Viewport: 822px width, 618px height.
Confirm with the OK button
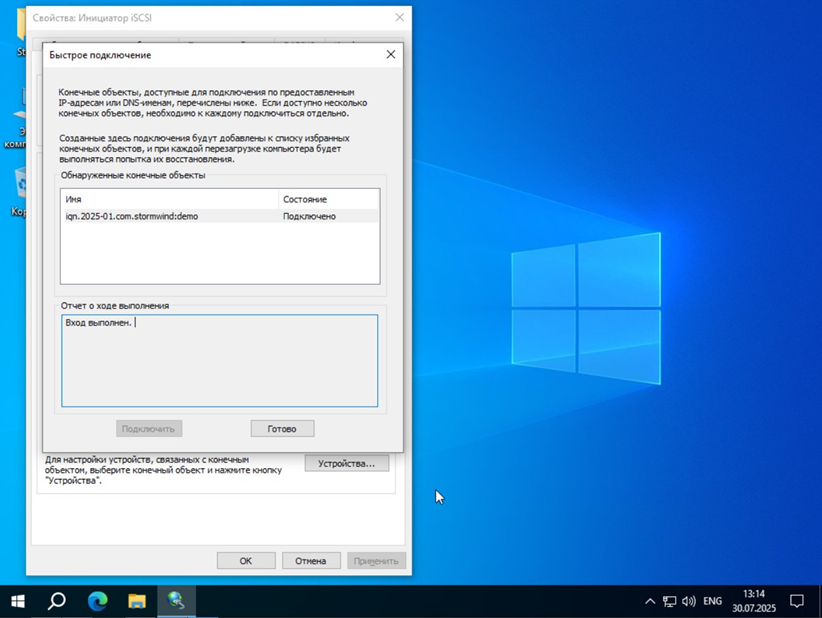(x=246, y=561)
